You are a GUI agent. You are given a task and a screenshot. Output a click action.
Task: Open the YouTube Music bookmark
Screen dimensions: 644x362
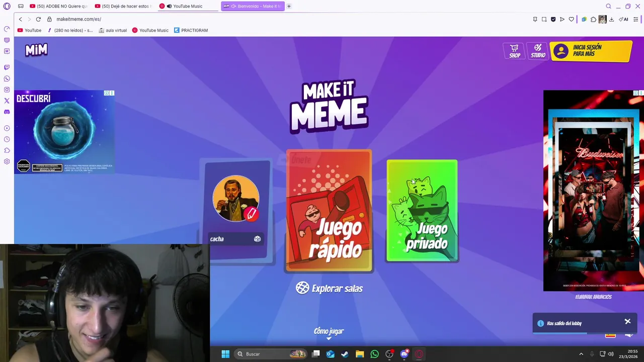click(150, 30)
